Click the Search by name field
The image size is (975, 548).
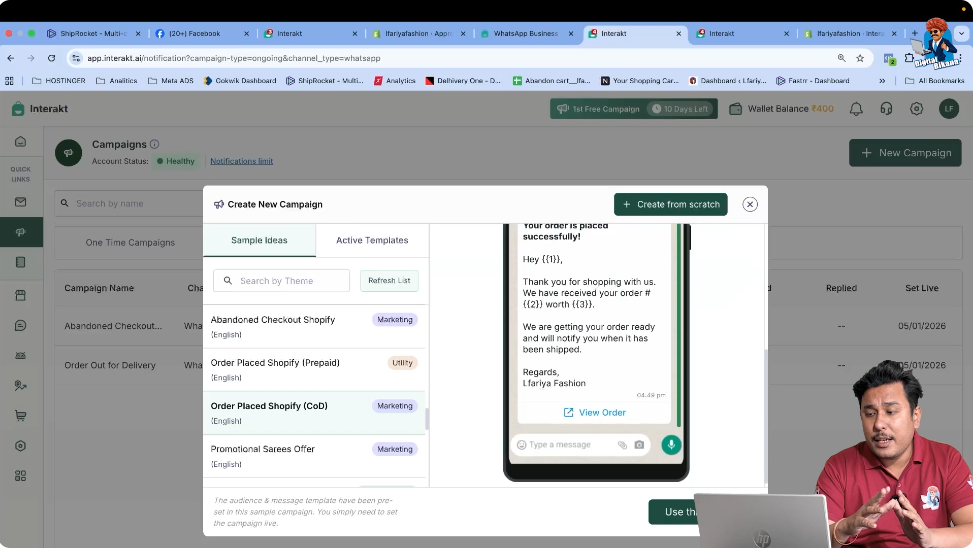click(x=131, y=203)
